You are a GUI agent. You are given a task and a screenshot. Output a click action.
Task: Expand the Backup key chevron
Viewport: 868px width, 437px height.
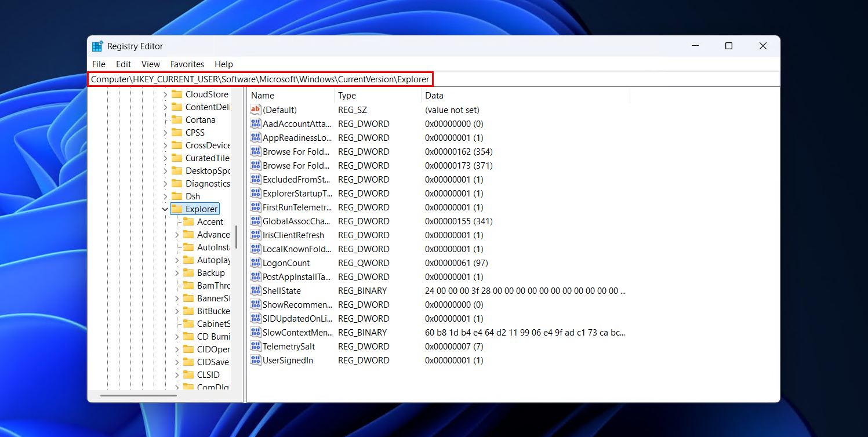[x=177, y=273]
